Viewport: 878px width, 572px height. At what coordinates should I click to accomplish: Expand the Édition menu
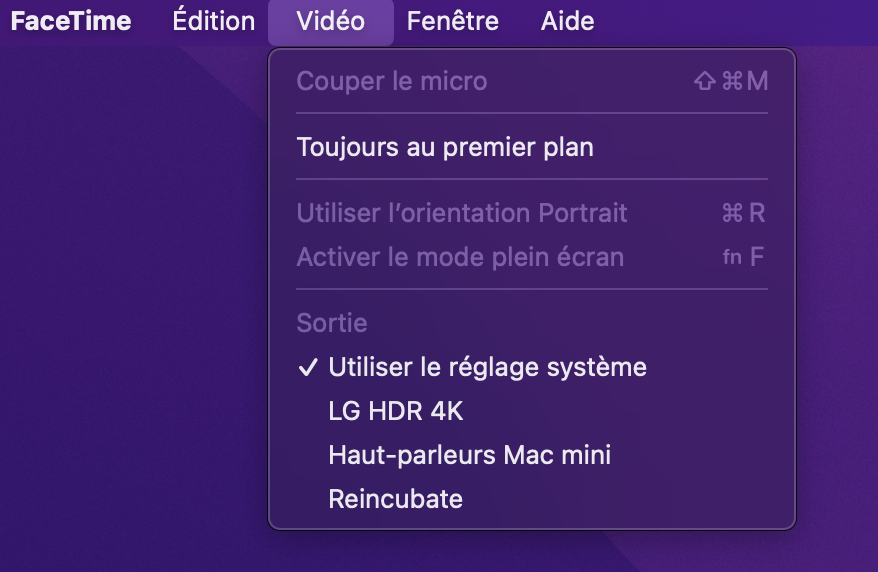click(x=213, y=21)
